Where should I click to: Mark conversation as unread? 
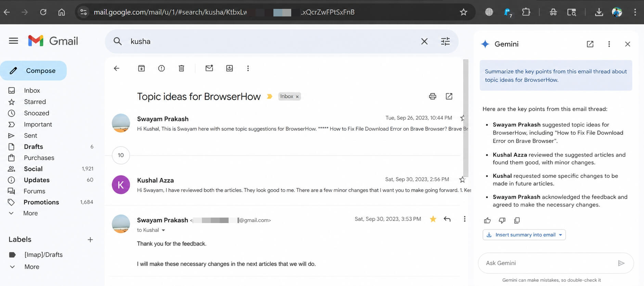(x=209, y=68)
